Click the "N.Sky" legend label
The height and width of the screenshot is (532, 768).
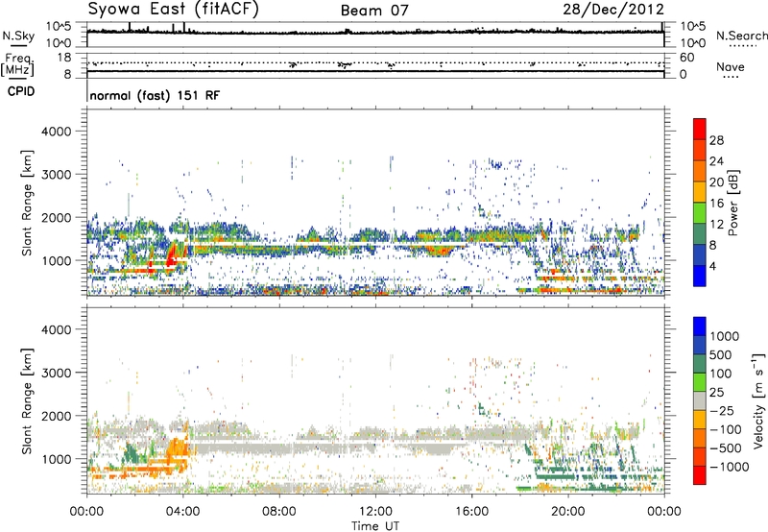coord(18,36)
